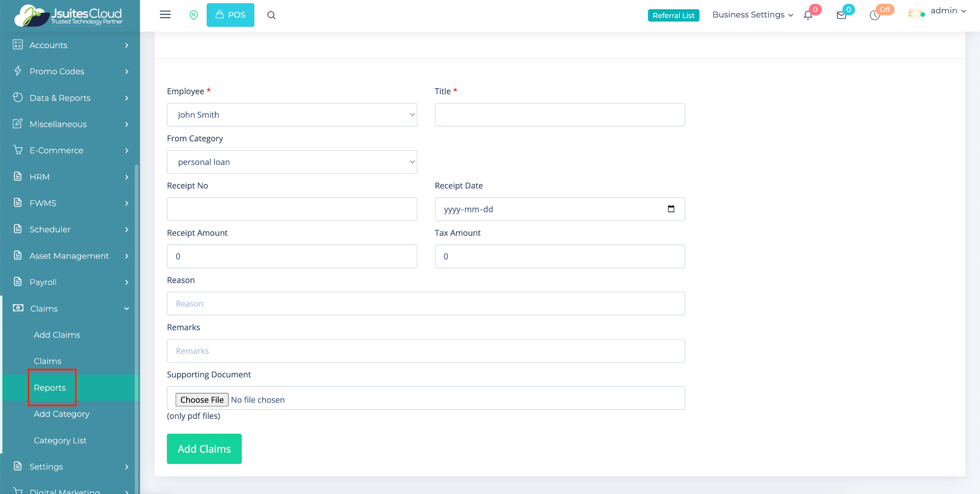Open the Employee dropdown showing John Smith
The width and height of the screenshot is (980, 494).
[x=292, y=115]
